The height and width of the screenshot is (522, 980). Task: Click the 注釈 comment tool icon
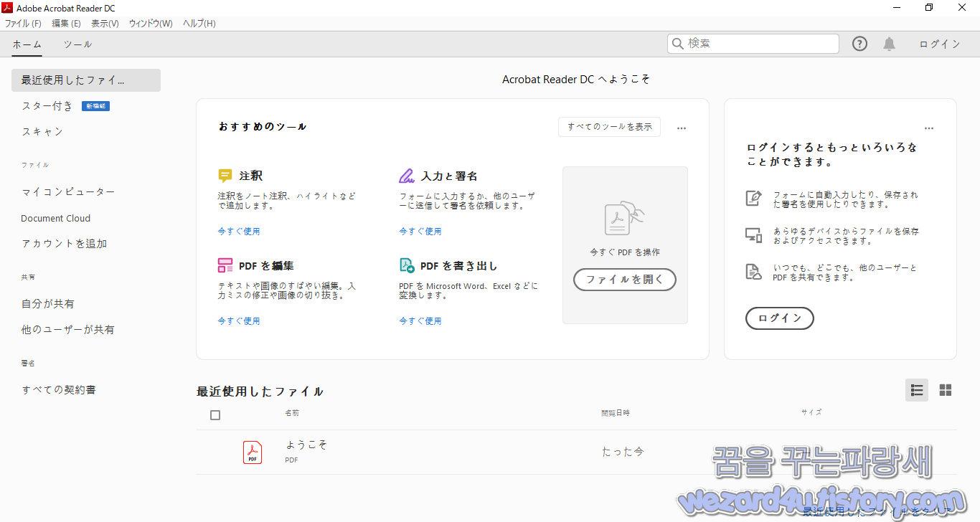[x=225, y=176]
